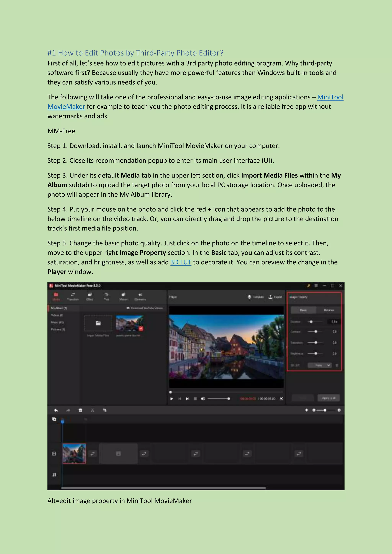Select the crop tool icon
This screenshot has width=392, height=554.
tap(105, 410)
